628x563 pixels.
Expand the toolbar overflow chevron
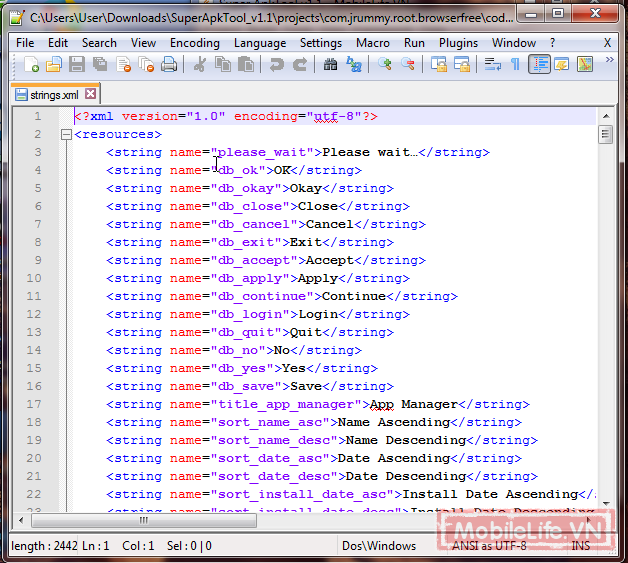(609, 60)
